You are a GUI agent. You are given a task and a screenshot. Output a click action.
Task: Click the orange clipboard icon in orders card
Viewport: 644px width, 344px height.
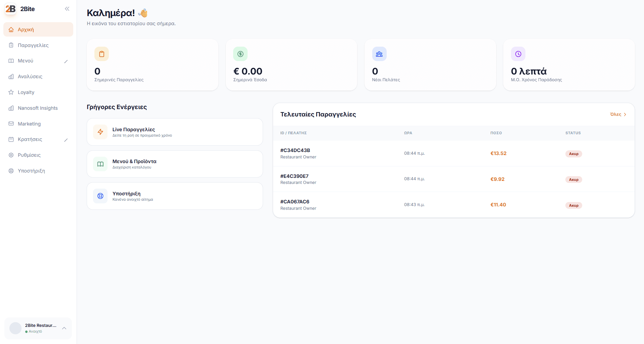101,54
